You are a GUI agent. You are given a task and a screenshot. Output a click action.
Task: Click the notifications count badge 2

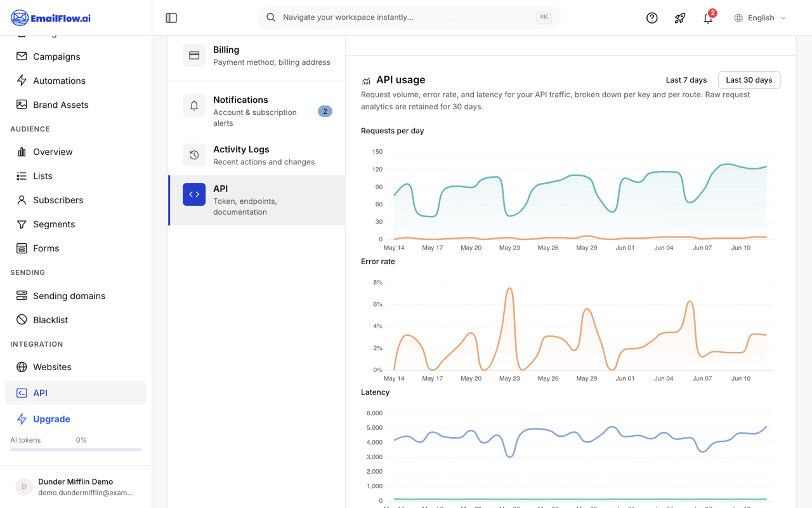(x=325, y=111)
